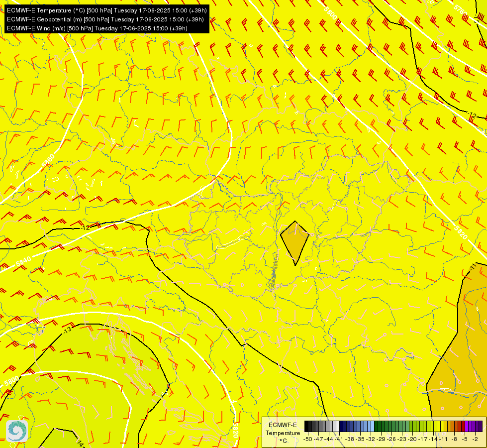Image resolution: width=487 pixels, height=448 pixels.
Task: Pick the dark purple swatch ending the colorbar
Action: coord(481,427)
